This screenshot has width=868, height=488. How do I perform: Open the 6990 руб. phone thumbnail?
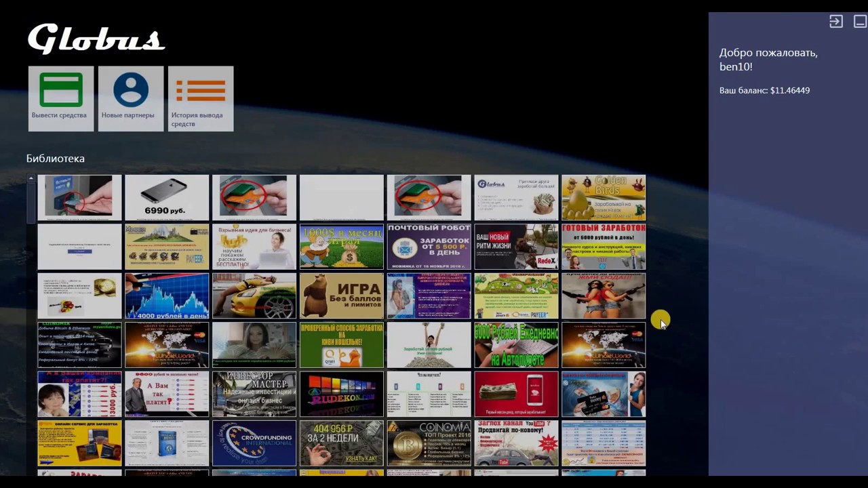click(167, 198)
